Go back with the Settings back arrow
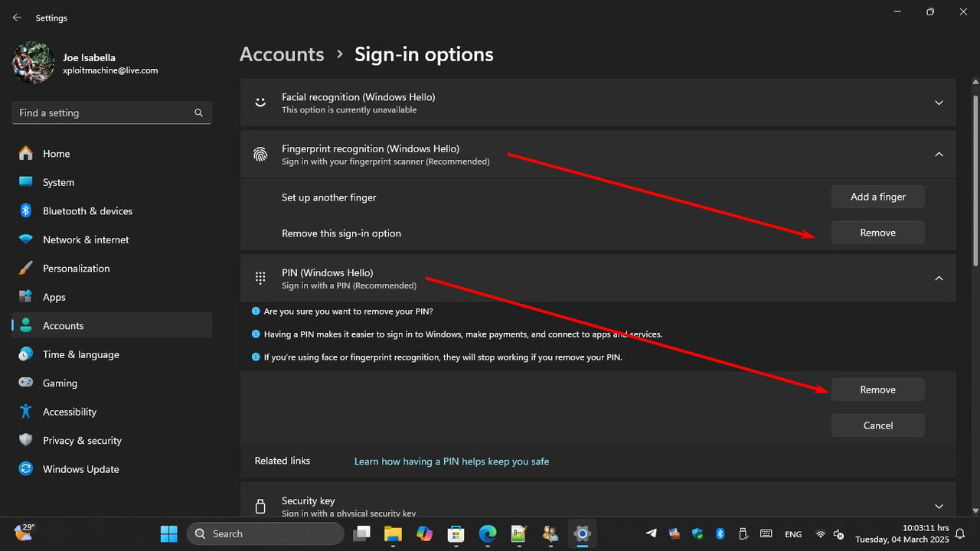The width and height of the screenshot is (980, 551). coord(17,18)
